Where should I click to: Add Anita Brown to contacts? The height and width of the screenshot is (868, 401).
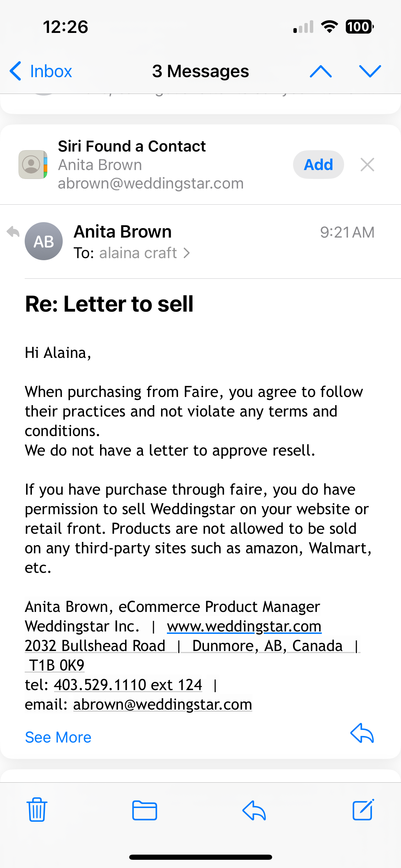318,165
